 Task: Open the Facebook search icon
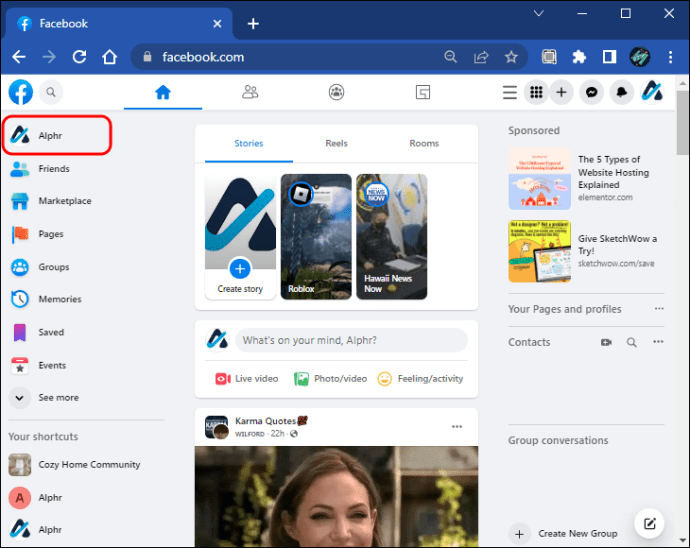click(x=50, y=92)
